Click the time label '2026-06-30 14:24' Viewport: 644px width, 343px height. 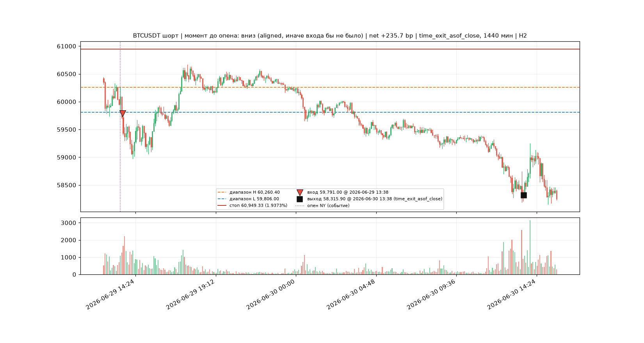pyautogui.click(x=512, y=294)
